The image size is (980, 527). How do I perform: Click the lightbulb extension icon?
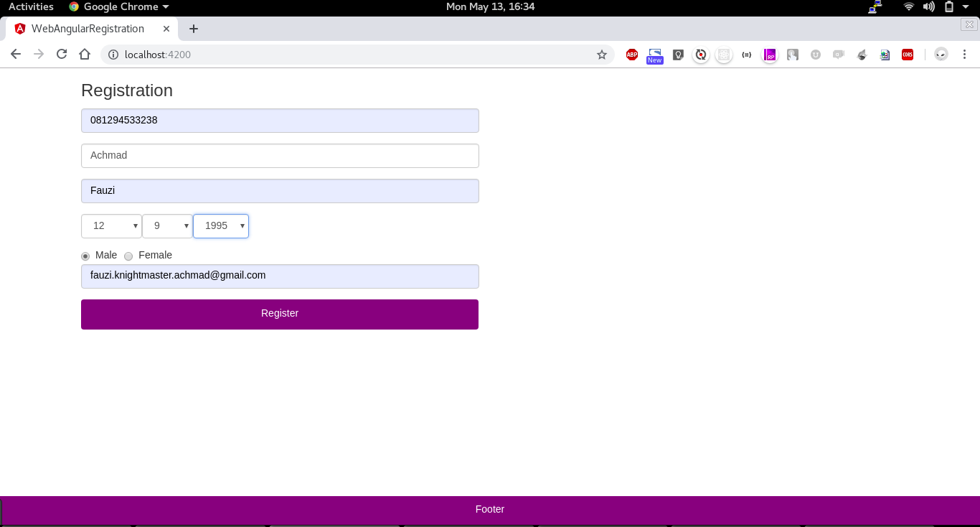tap(678, 55)
